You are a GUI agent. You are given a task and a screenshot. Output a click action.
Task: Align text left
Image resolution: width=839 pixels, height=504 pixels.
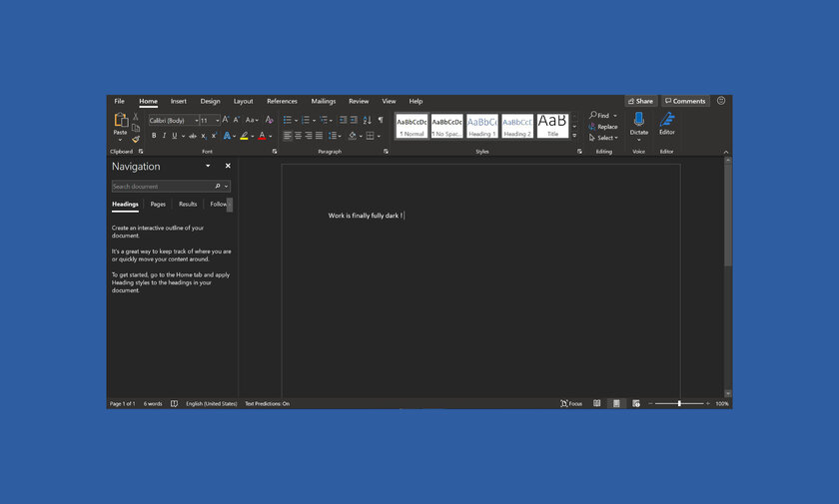coord(288,136)
